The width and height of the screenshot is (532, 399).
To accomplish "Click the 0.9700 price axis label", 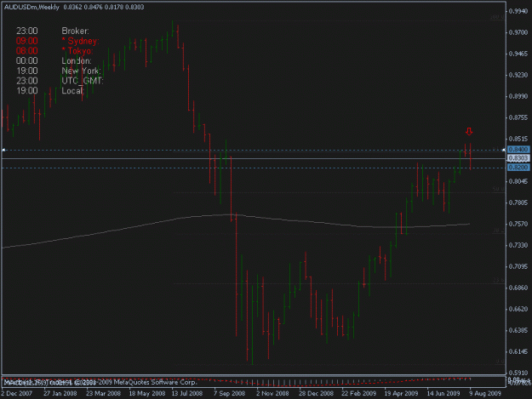I will [518, 32].
